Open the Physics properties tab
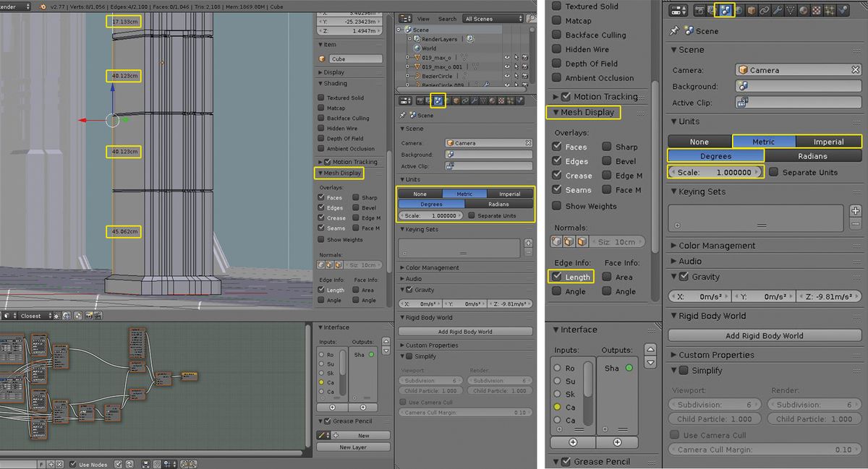 pyautogui.click(x=843, y=10)
